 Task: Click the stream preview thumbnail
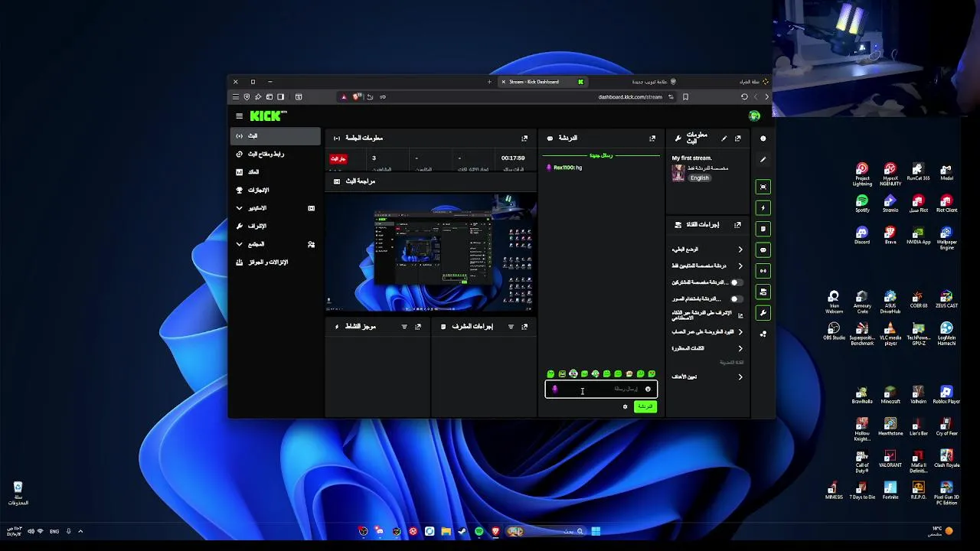point(430,253)
